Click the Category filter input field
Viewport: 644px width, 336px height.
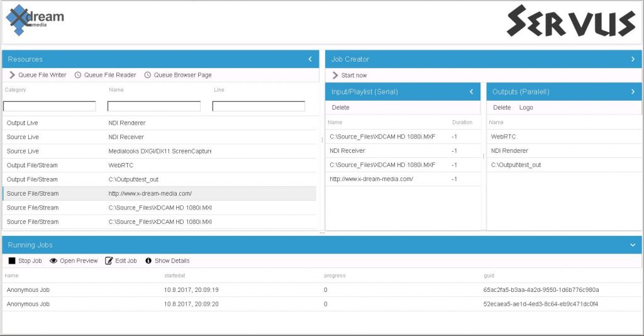point(50,106)
